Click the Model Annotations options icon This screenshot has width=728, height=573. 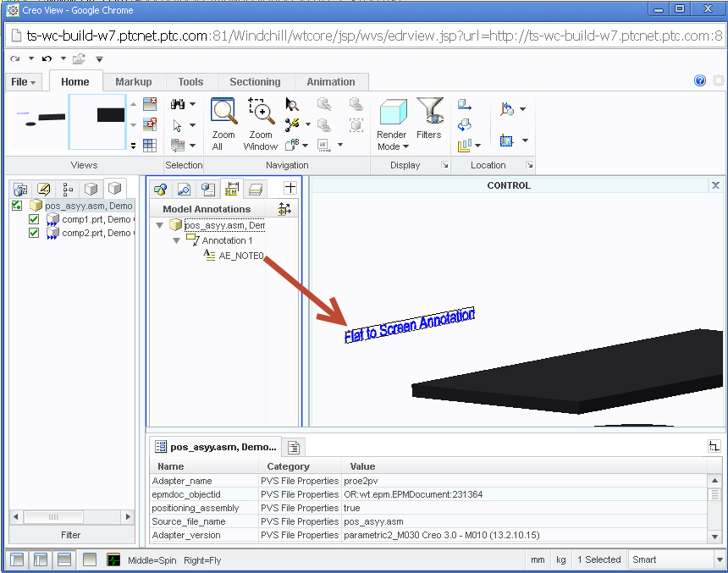(284, 209)
